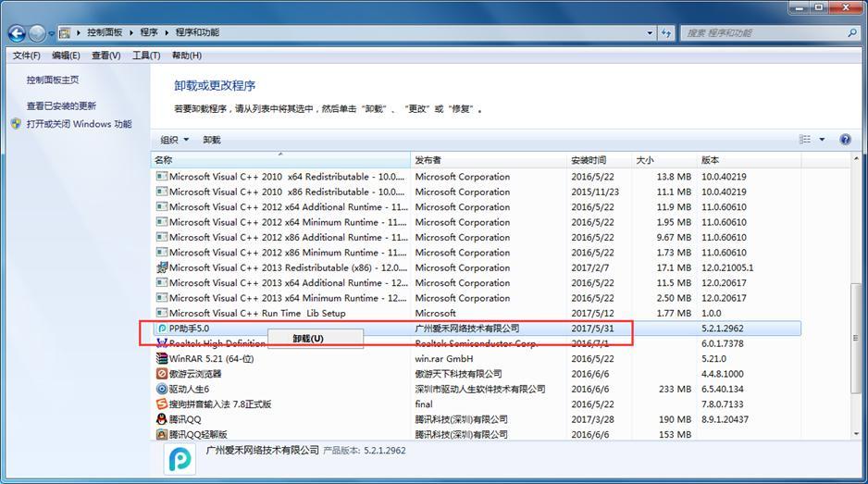The width and height of the screenshot is (868, 484).
Task: Click the vertical scrollbar thumb of program list
Action: pos(856,338)
